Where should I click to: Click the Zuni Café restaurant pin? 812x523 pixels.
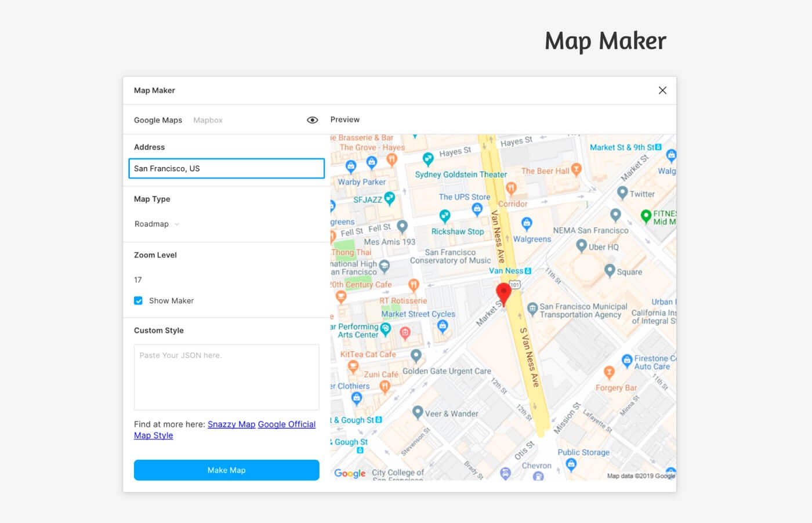(385, 386)
